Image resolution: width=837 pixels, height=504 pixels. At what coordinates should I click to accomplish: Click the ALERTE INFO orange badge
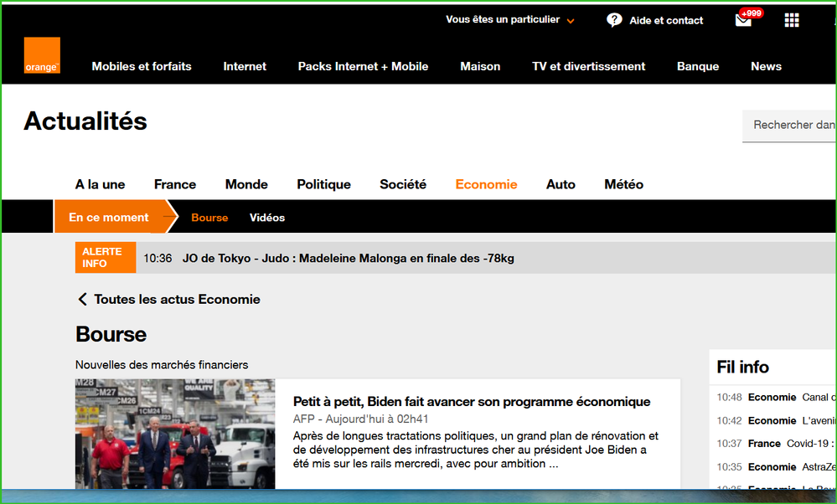105,258
